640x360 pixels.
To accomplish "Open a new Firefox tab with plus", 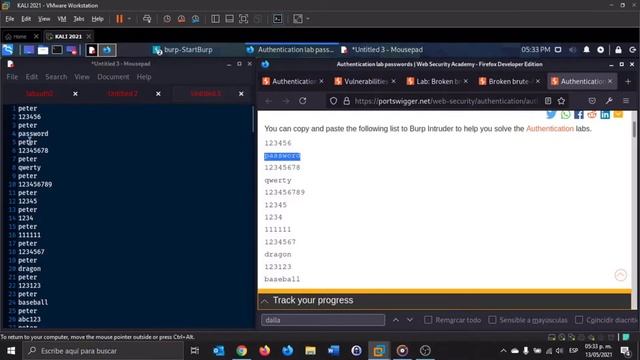I will 628,82.
